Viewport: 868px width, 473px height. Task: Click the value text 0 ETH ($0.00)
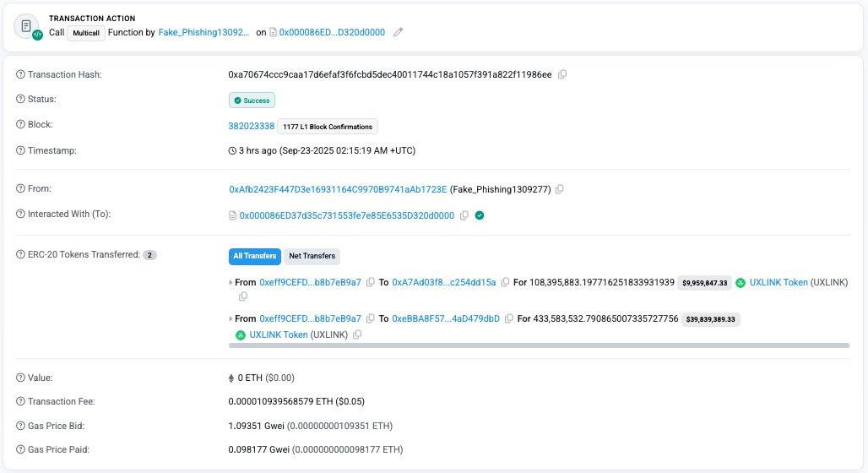(x=266, y=378)
